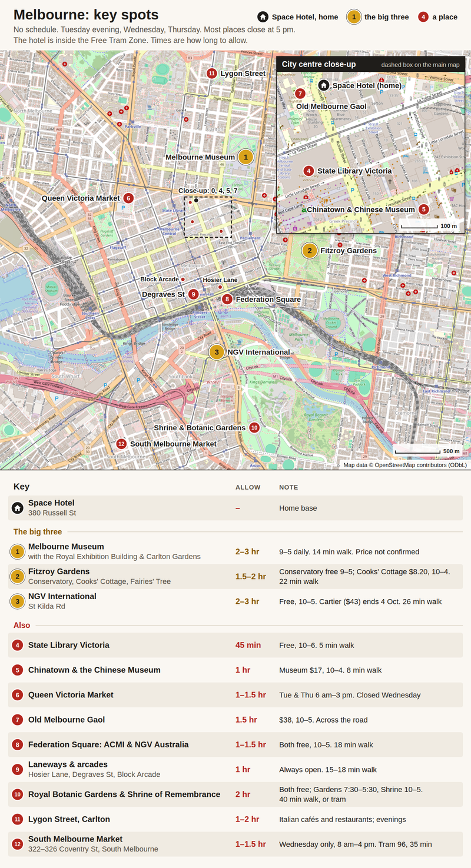Click the 'Hosier Lane' label on the map
Image resolution: width=471 pixels, height=868 pixels.
(x=220, y=280)
